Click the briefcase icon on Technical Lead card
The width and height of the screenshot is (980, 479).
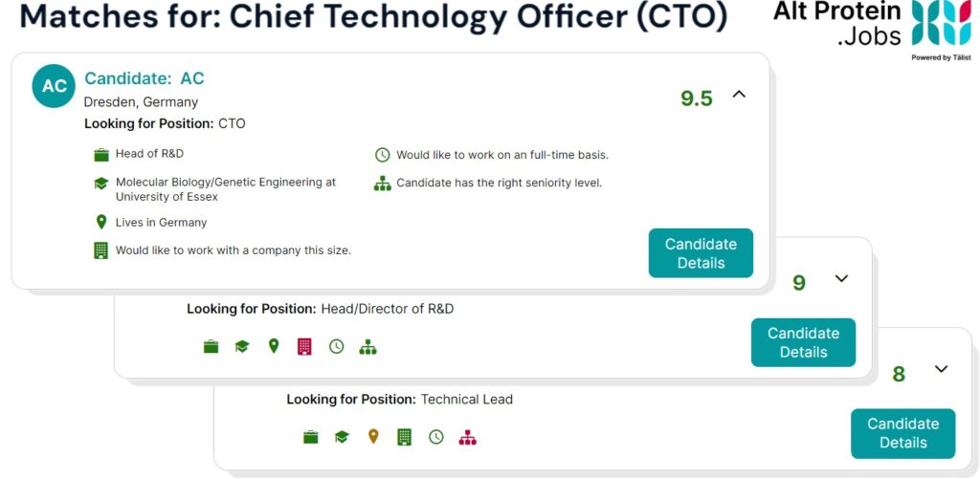[311, 437]
